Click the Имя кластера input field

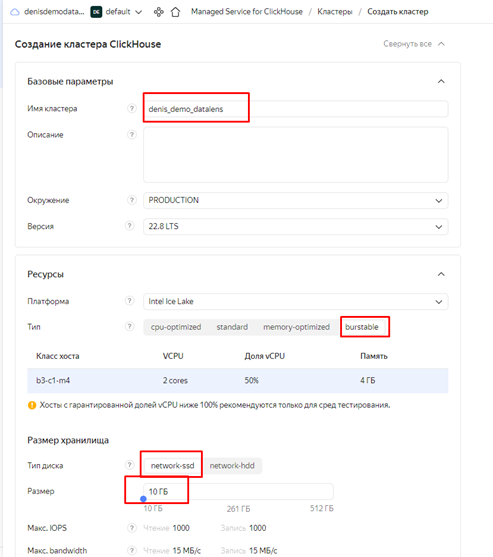coord(296,109)
